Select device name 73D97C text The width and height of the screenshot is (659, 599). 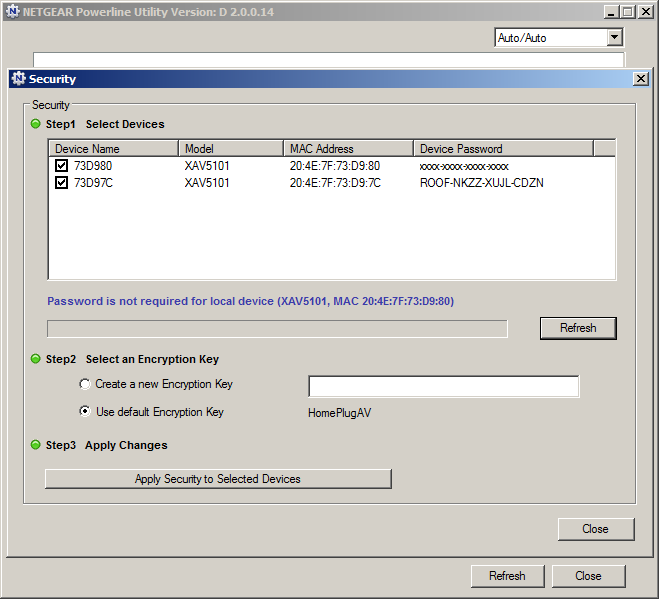coord(93,183)
